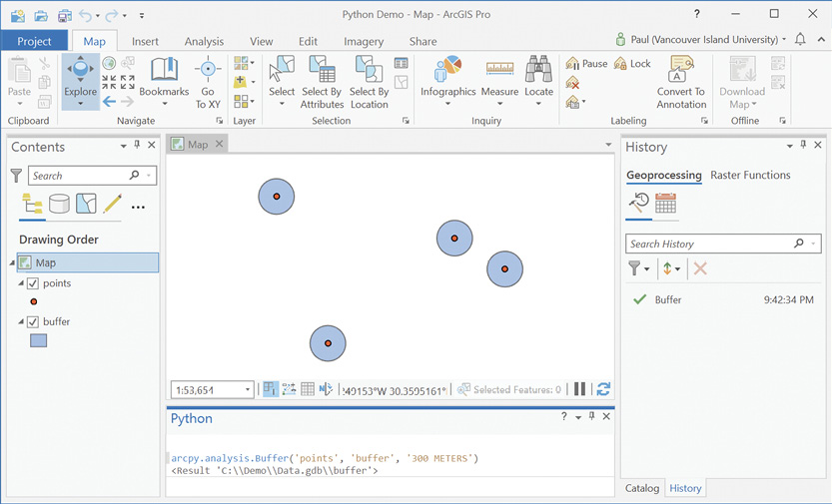The image size is (832, 504).
Task: Switch to the Imagery ribbon tab
Action: [x=364, y=41]
